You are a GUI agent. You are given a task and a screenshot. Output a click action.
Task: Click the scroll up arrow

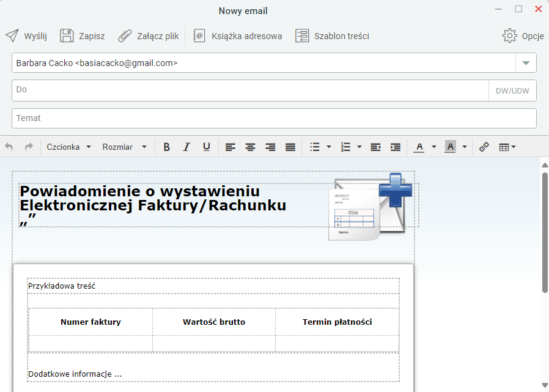(545, 165)
